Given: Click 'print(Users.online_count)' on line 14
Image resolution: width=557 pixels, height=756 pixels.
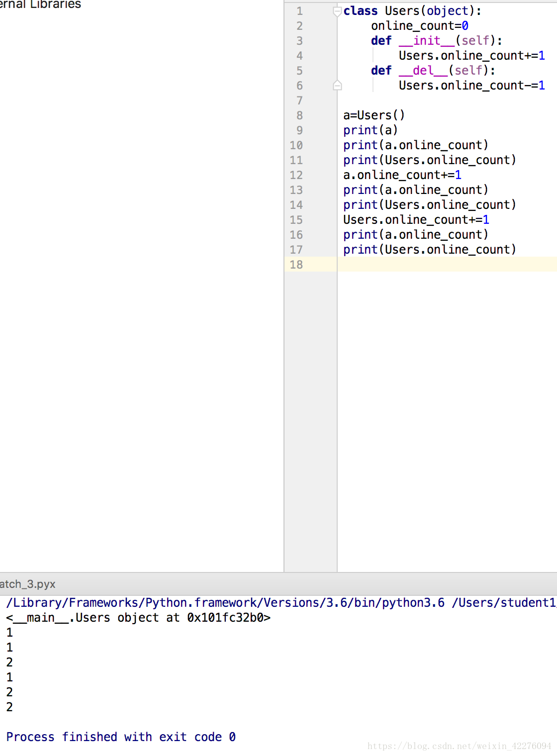Looking at the screenshot, I should pyautogui.click(x=430, y=205).
